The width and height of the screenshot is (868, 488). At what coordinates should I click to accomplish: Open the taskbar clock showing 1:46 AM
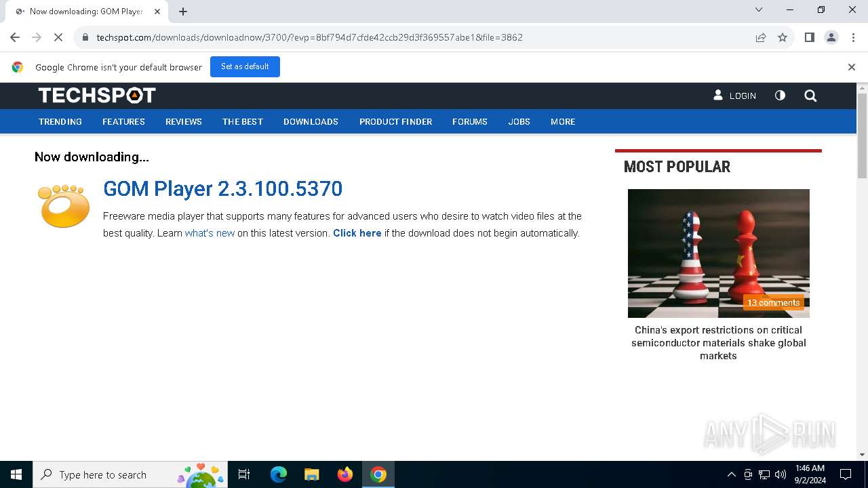pos(810,474)
